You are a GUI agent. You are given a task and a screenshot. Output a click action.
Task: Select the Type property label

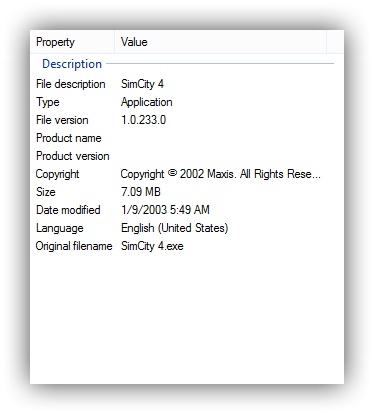click(48, 102)
